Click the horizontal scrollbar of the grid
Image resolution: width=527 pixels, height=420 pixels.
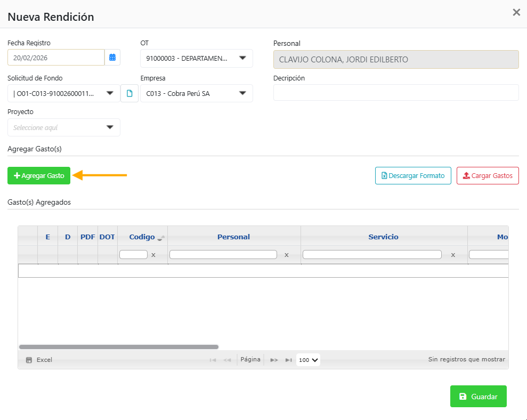tap(118, 346)
